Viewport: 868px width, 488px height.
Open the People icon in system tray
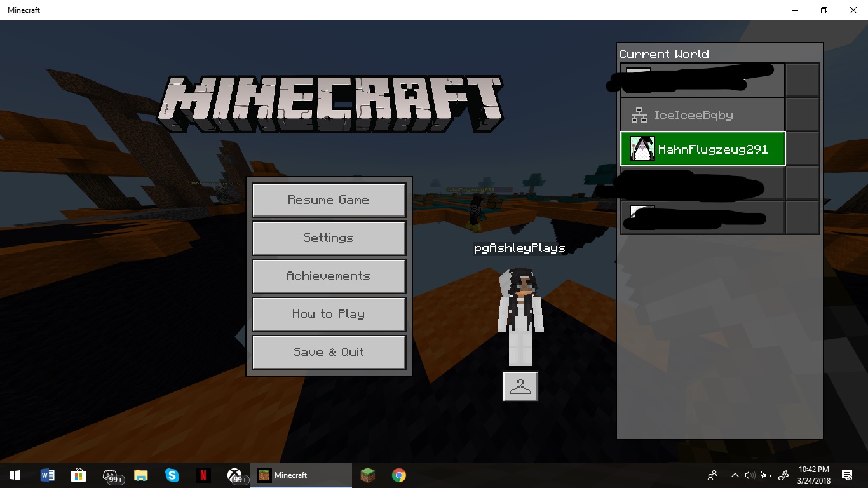[712, 475]
